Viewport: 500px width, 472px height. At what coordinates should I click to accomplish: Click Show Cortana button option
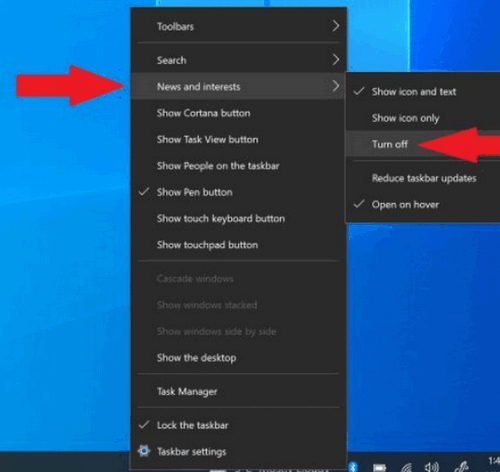[238, 113]
